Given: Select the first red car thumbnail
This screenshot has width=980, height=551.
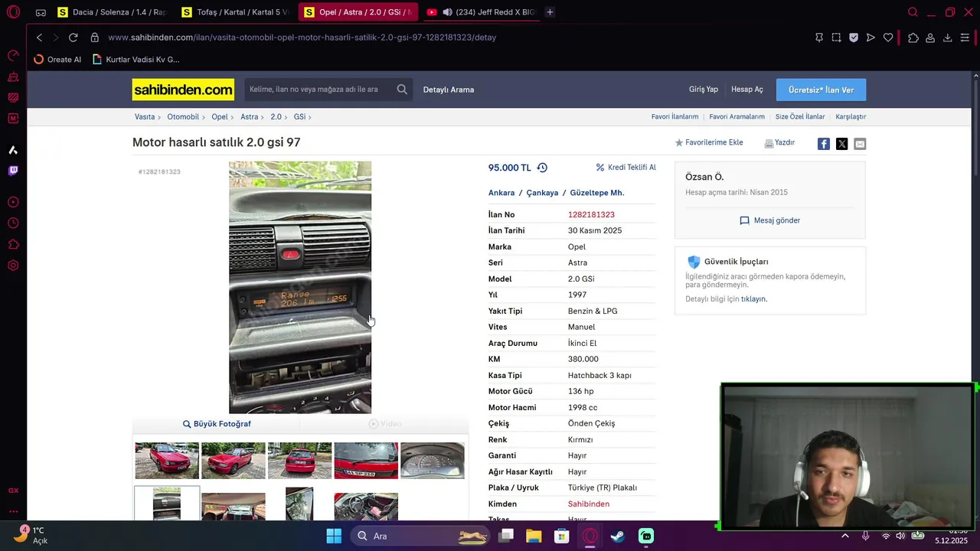Looking at the screenshot, I should 167,461.
